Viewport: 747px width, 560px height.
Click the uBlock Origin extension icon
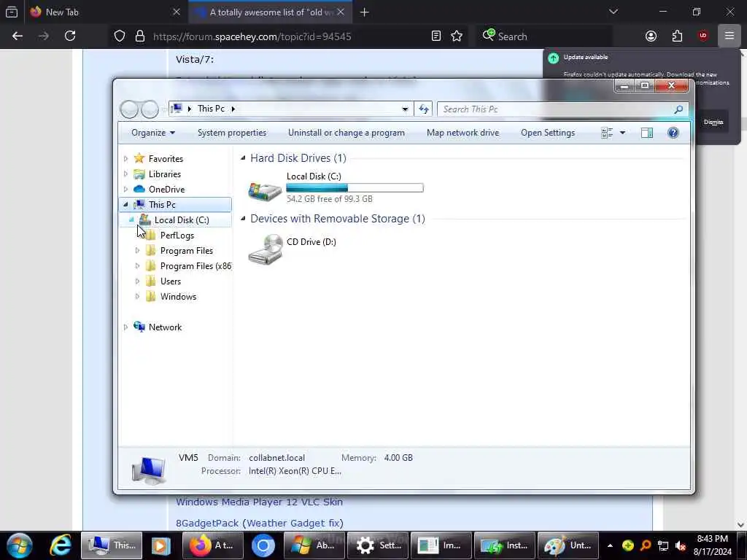703,36
